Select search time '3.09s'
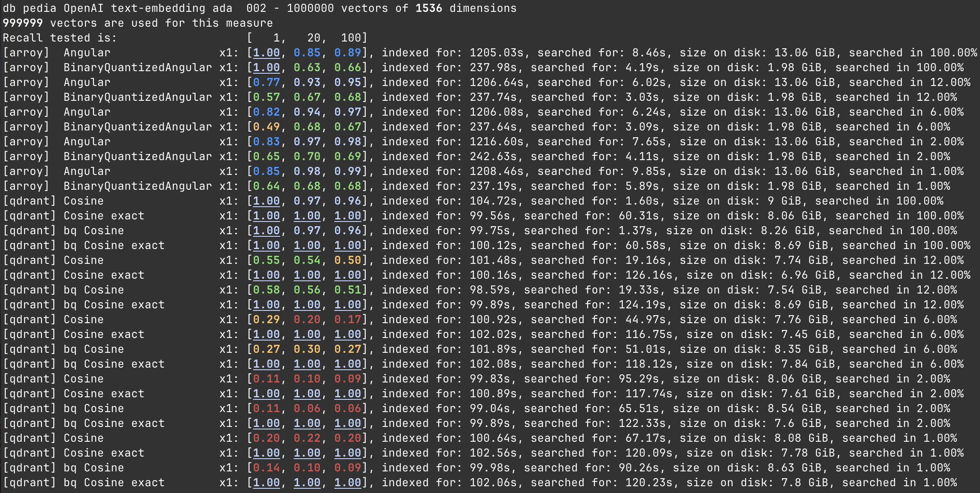The image size is (980, 493). (642, 127)
